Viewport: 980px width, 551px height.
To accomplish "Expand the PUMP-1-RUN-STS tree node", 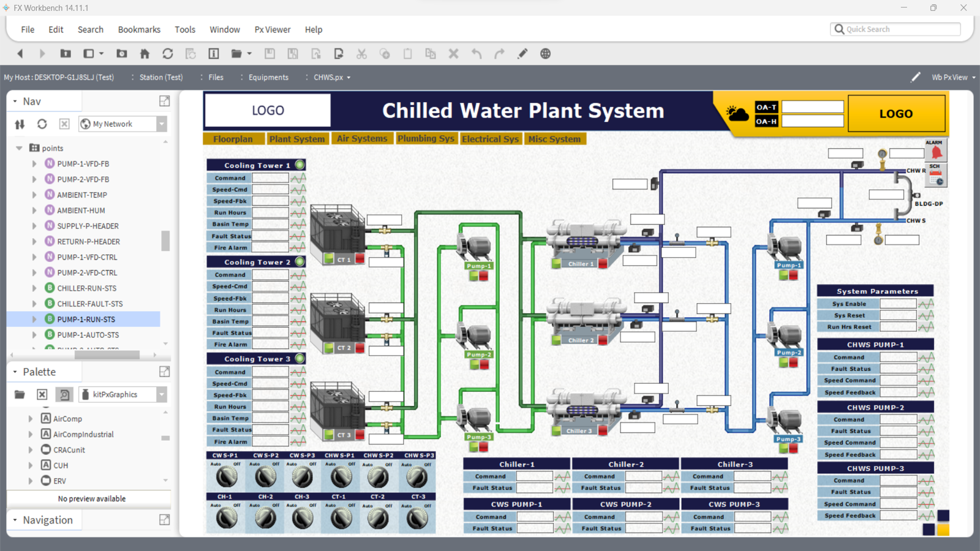I will pyautogui.click(x=34, y=320).
